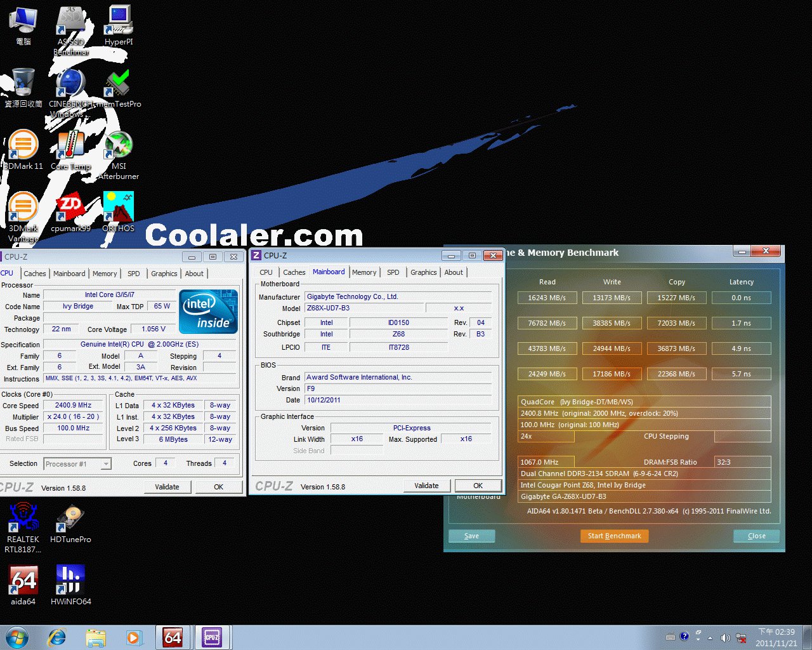
Task: Click the taskbar clock showing 02:39
Action: point(776,637)
